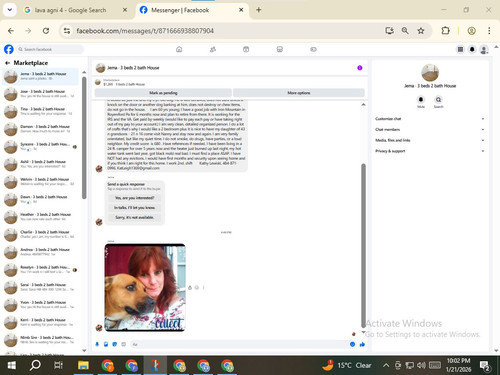Send 'Sorry, it's not available' response
This screenshot has width=500, height=375.
134,217
